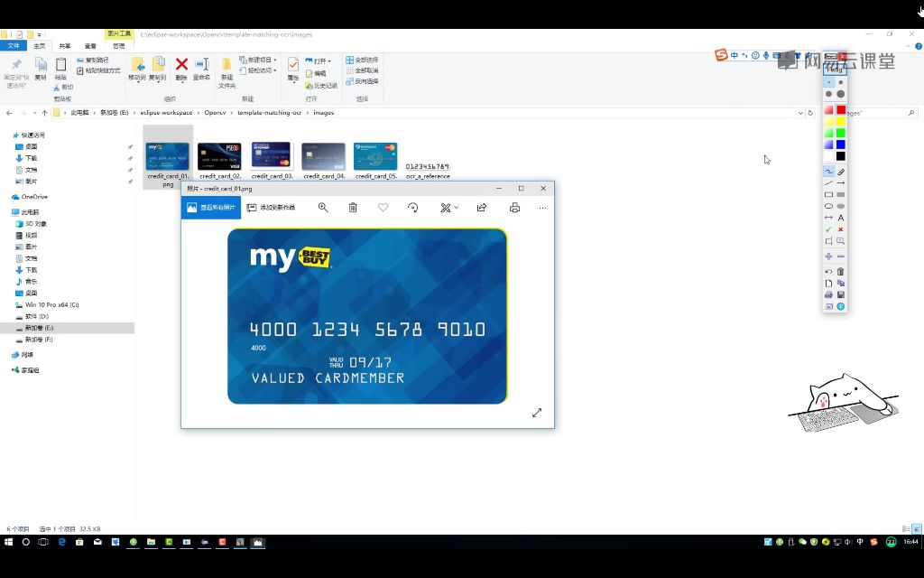
Task: Open the 复制到 dropdown in ribbon
Action: [157, 70]
